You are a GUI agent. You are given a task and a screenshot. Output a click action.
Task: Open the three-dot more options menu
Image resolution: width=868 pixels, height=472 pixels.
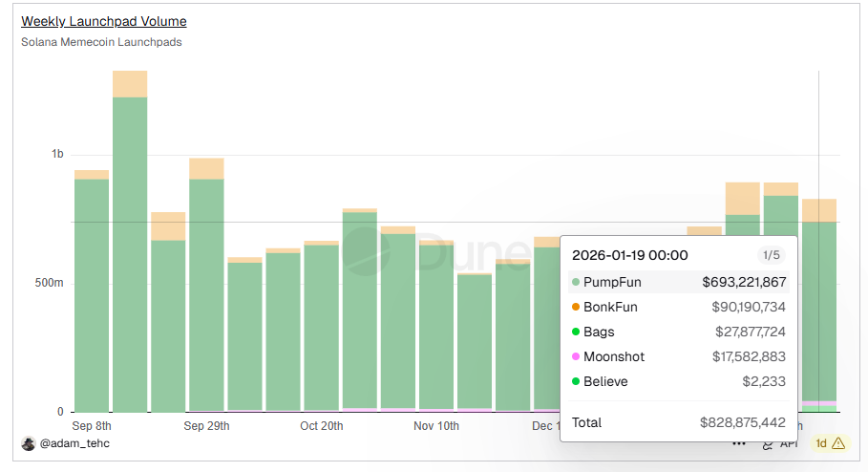(739, 443)
